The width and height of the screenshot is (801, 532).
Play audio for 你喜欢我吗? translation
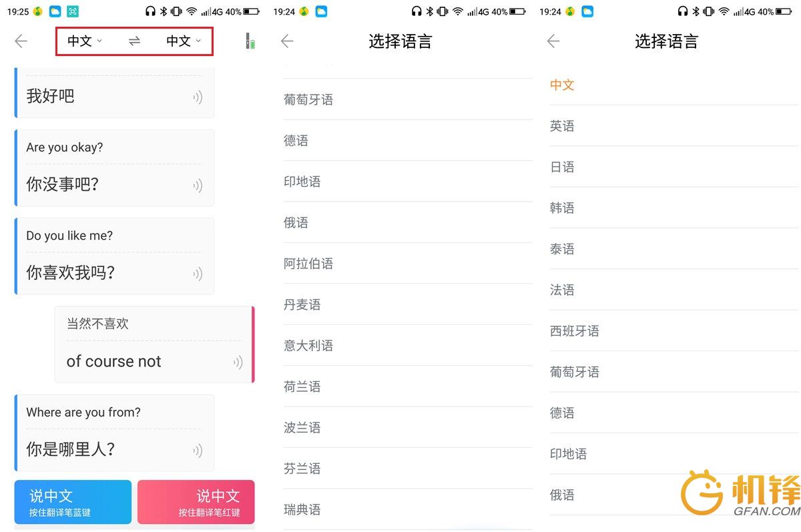coord(198,274)
